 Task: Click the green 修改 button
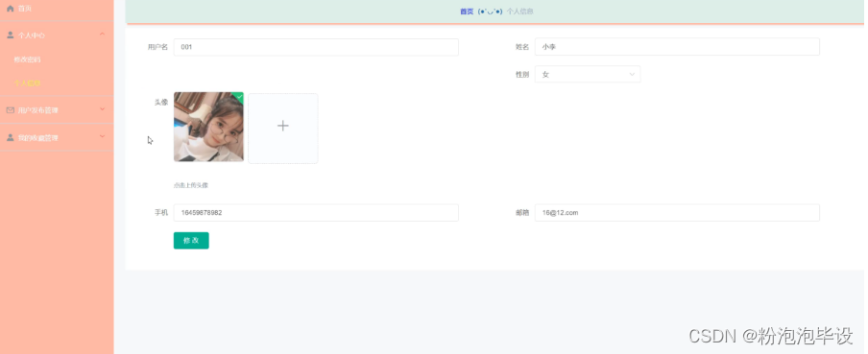191,241
